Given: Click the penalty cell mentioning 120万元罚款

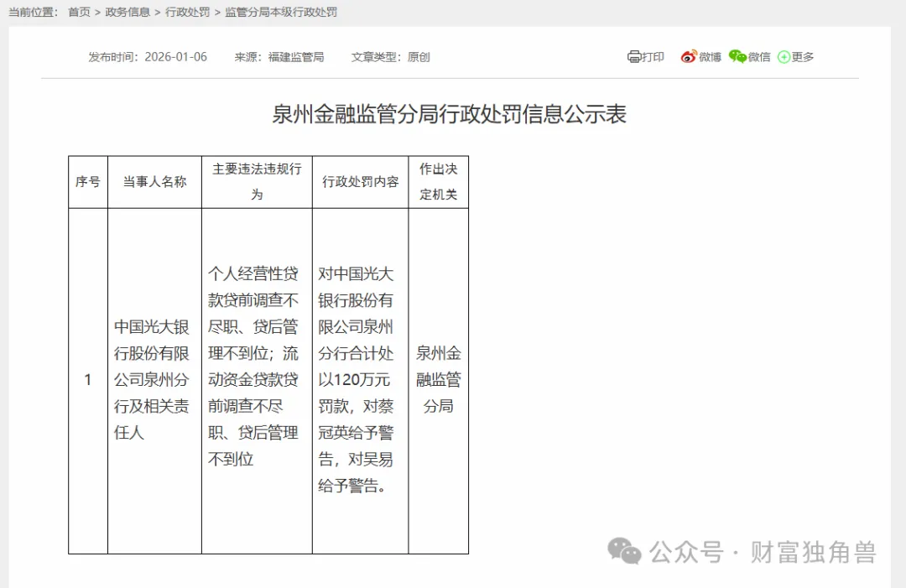Looking at the screenshot, I should pyautogui.click(x=361, y=381).
